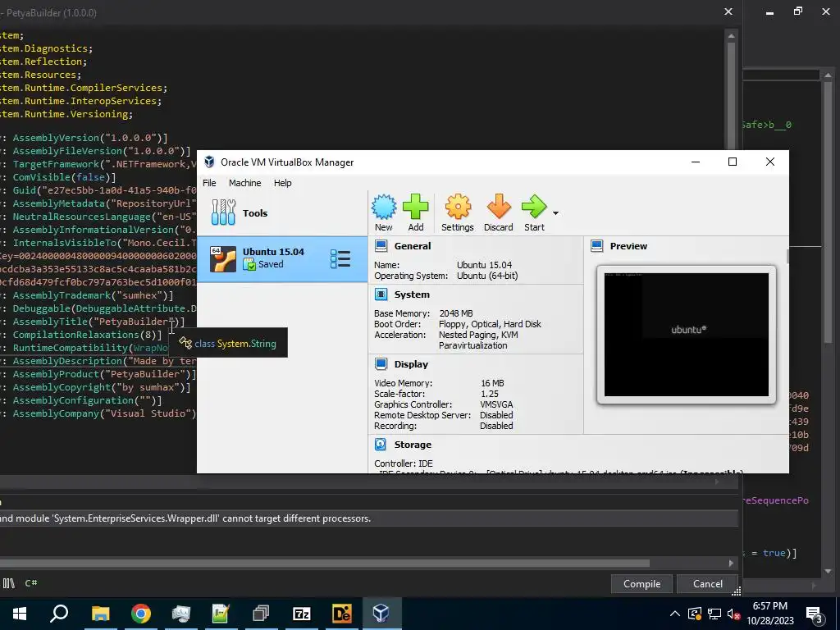Screen dimensions: 840x630
Task: Click the VirtualBox details pane scrollbar
Action: coord(787,255)
